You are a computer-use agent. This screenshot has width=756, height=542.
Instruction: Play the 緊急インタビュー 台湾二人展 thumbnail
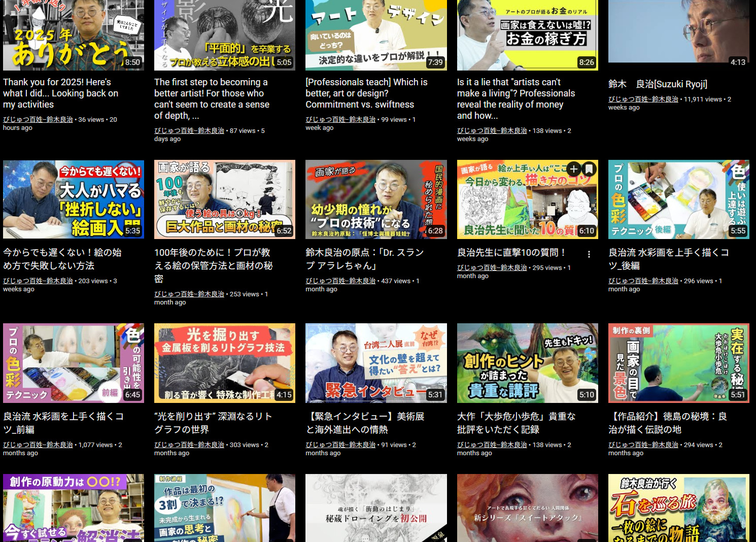pos(376,363)
